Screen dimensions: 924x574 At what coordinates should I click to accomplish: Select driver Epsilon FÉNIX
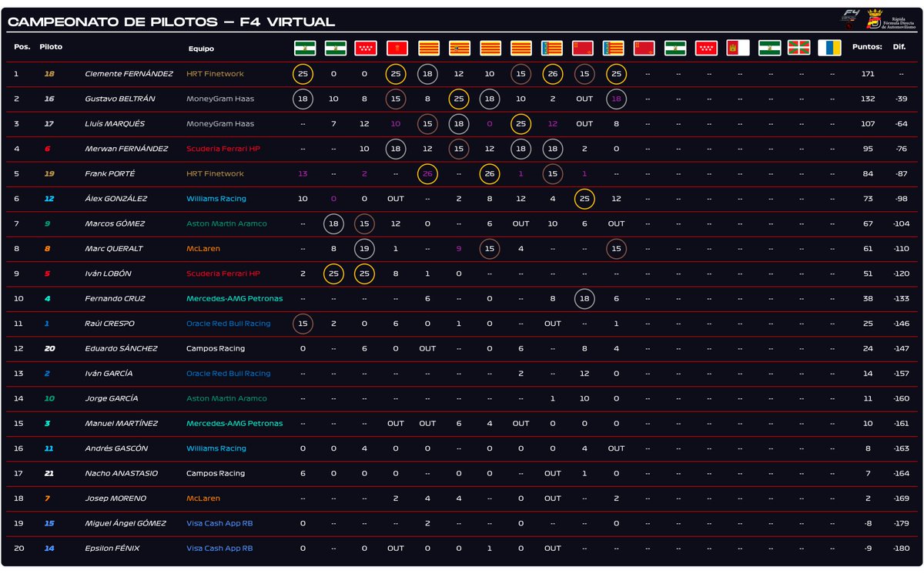click(113, 549)
